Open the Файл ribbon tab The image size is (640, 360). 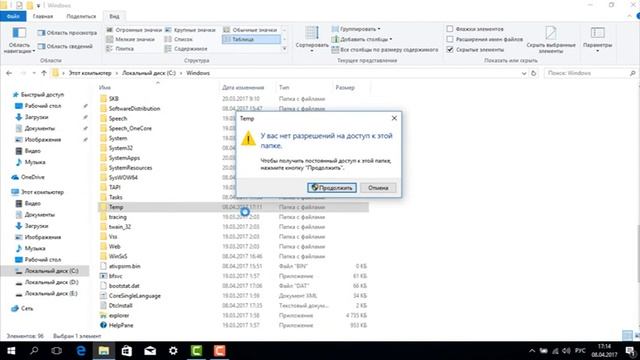(13, 16)
